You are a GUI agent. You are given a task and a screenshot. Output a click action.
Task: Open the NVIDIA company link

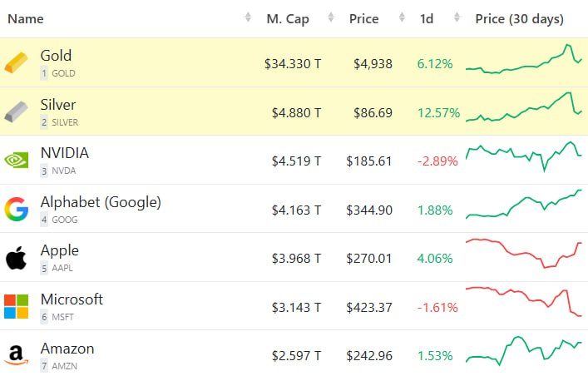(x=65, y=153)
